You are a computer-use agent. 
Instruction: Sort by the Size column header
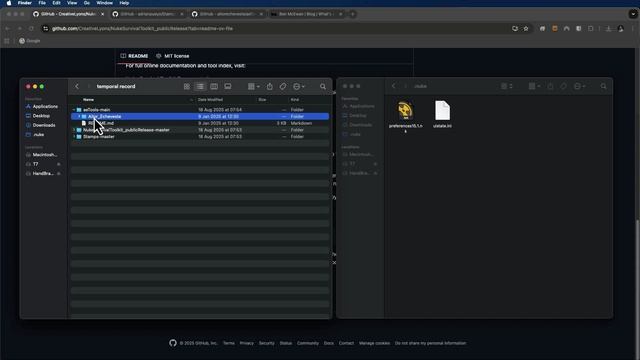[x=262, y=100]
